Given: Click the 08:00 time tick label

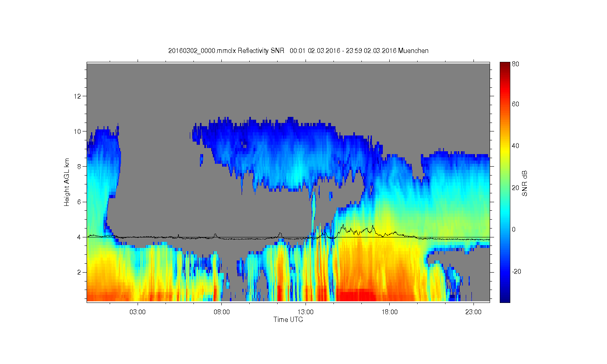Looking at the screenshot, I should click(x=222, y=312).
